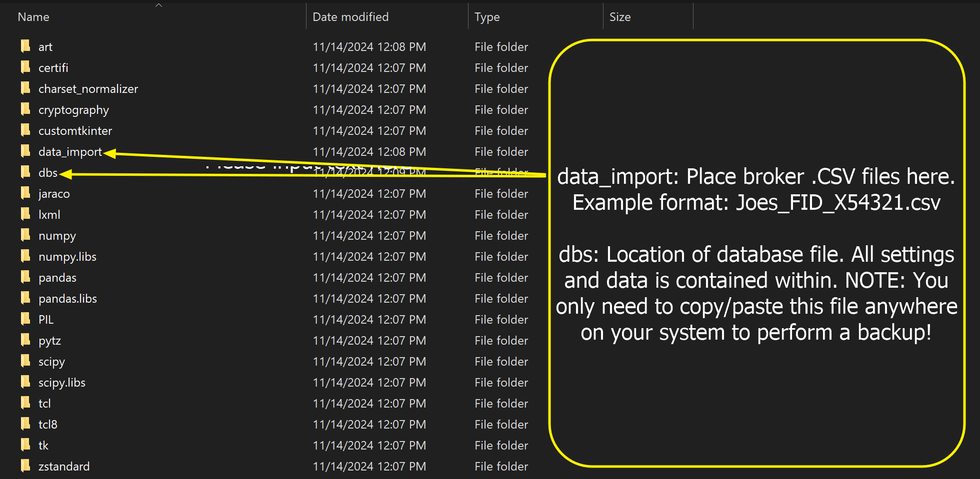Select the data_import folder icon

[x=25, y=151]
